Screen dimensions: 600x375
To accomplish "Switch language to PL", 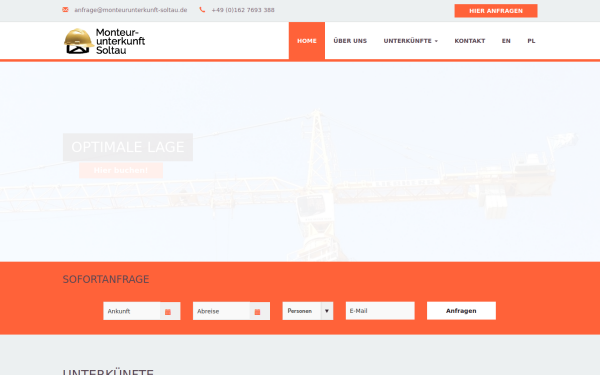I will (531, 41).
